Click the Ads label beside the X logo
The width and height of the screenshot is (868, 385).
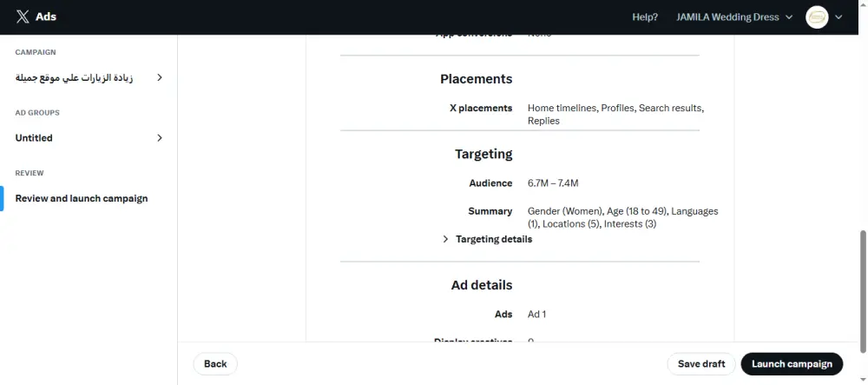click(x=46, y=17)
